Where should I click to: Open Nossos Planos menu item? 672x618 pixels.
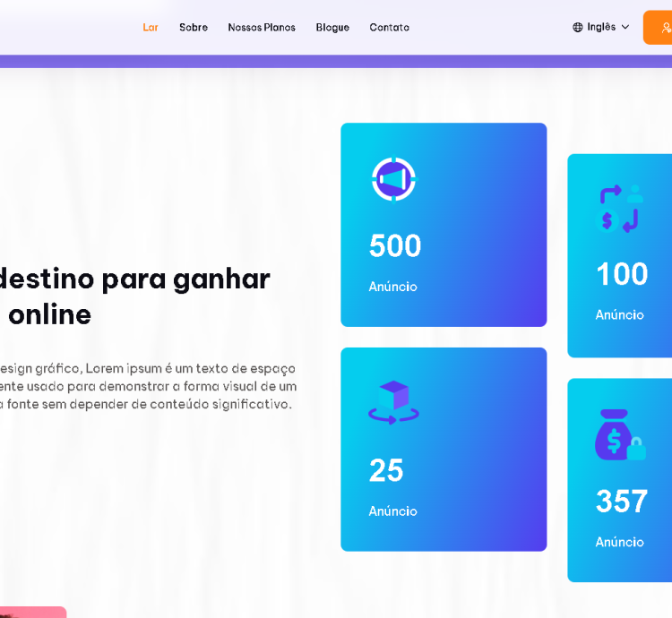tap(262, 28)
